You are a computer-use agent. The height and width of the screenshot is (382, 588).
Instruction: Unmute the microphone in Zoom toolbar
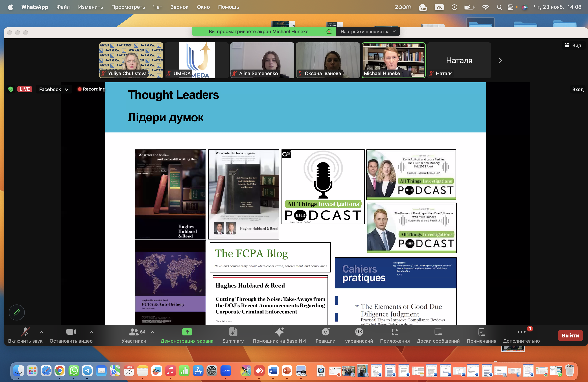click(25, 335)
